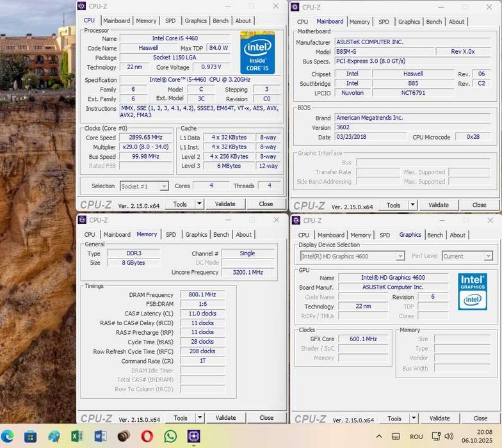Switch to the SPD tab in CPU window

point(170,20)
